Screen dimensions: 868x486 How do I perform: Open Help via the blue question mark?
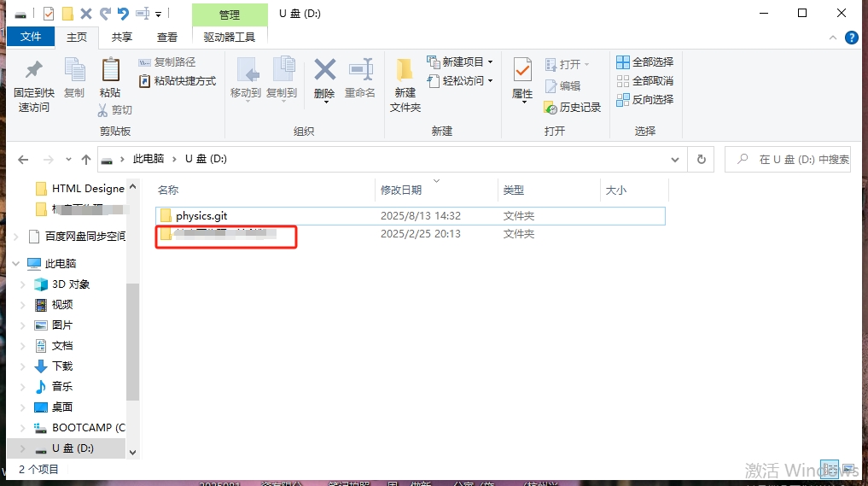point(852,37)
